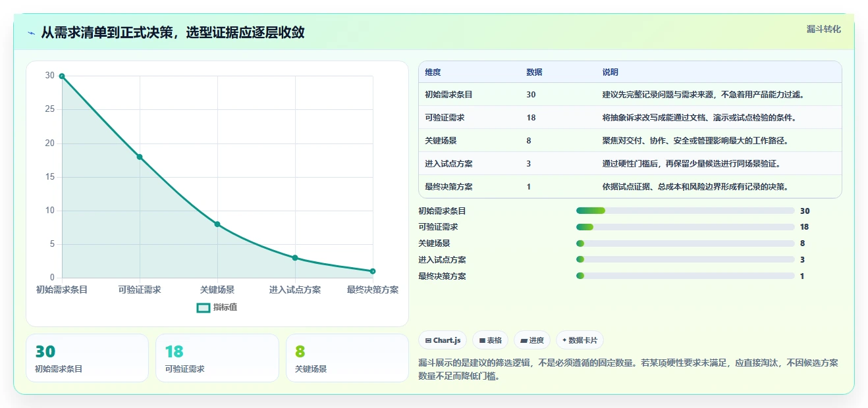Select the 数据卡片 chip
Screen dimensions: 868x408
click(580, 340)
